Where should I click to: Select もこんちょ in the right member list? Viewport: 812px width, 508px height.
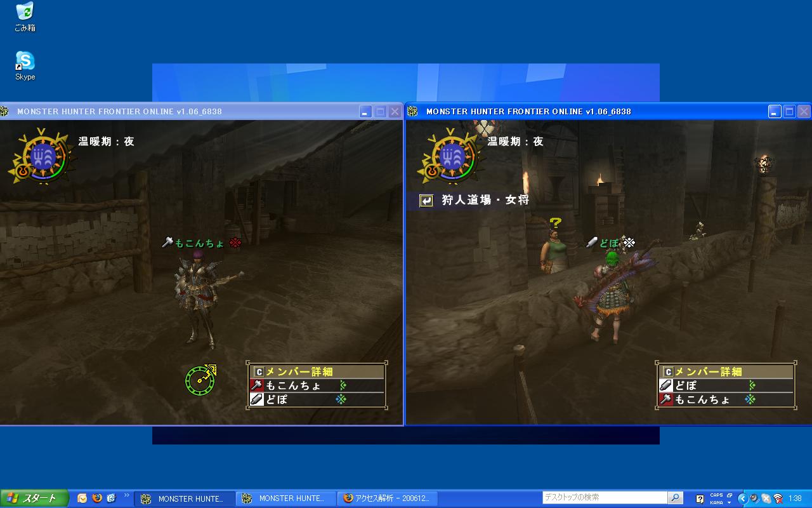click(727, 400)
